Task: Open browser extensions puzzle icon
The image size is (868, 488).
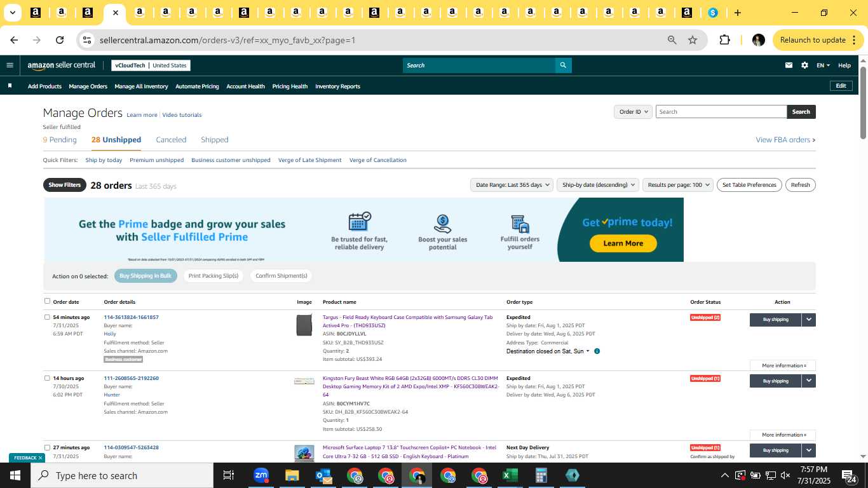Action: coord(724,40)
